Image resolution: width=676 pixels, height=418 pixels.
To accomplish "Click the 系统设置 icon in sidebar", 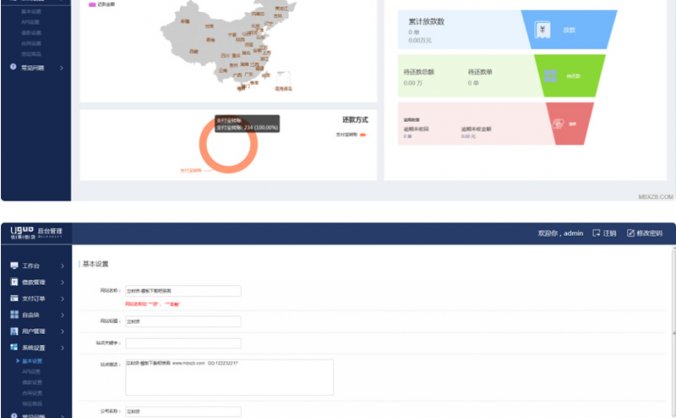I will point(14,347).
